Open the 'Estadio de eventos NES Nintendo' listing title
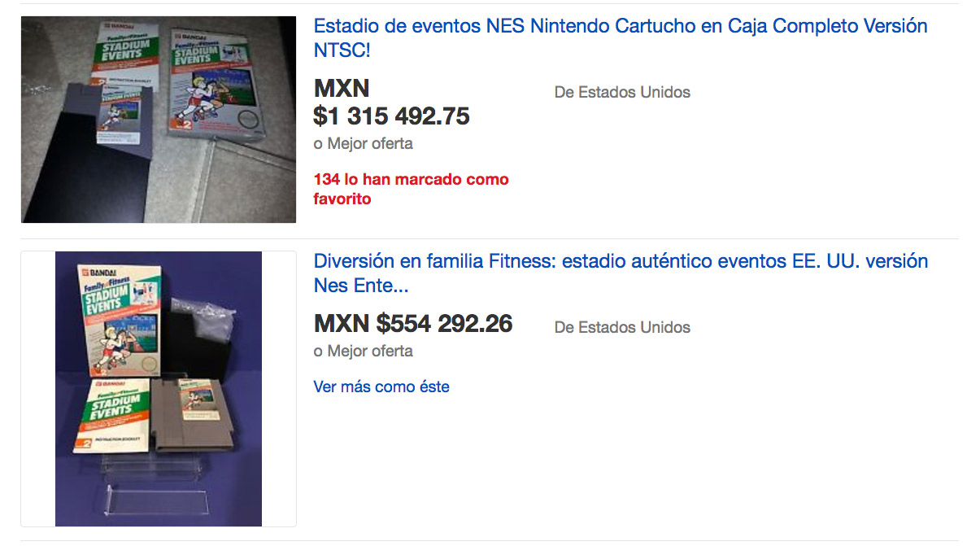 621,37
